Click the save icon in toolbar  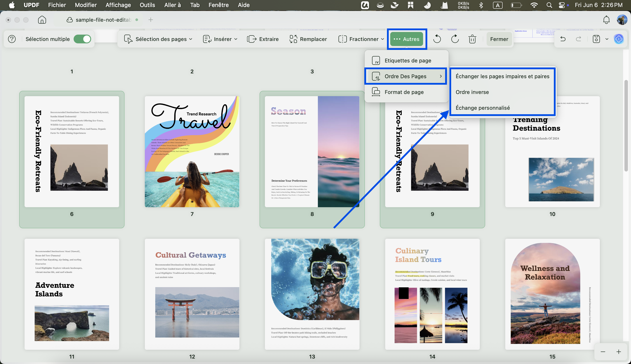pyautogui.click(x=596, y=39)
